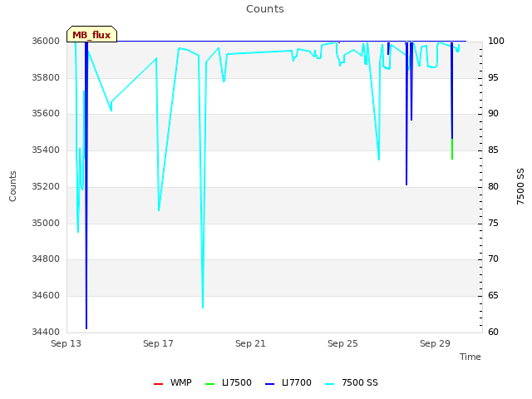
Task: Toggle the LI7700 legend entry
Action: pos(288,382)
